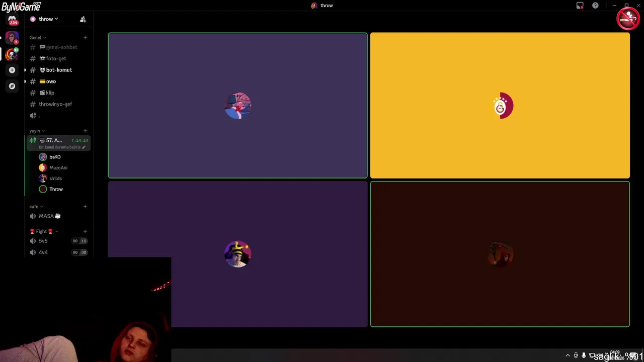This screenshot has width=644, height=362.
Task: Click the microphone icon in system tray
Action: pyautogui.click(x=584, y=355)
